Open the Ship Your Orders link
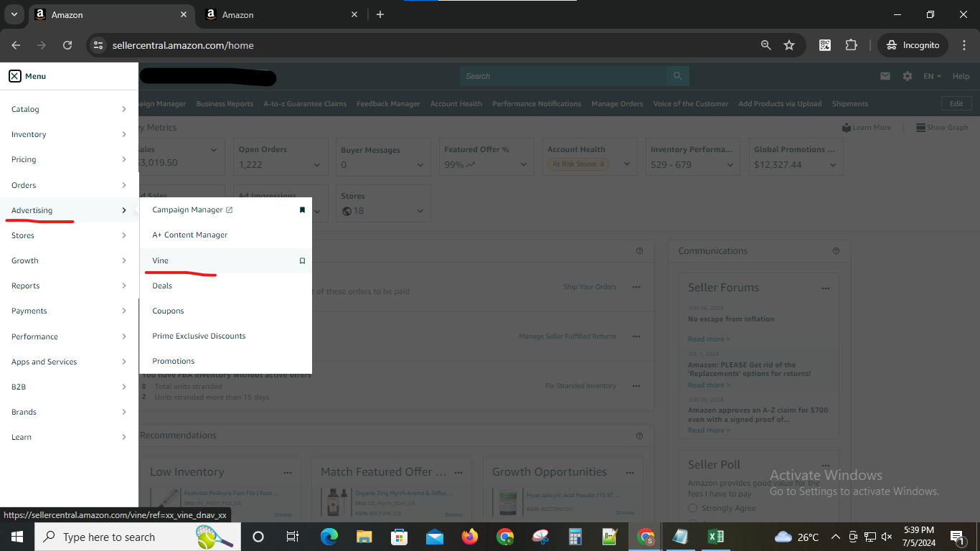This screenshot has width=980, height=551. [x=590, y=286]
